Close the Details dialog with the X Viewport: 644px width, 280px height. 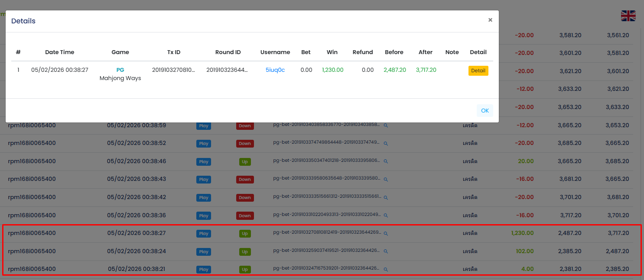[x=490, y=20]
